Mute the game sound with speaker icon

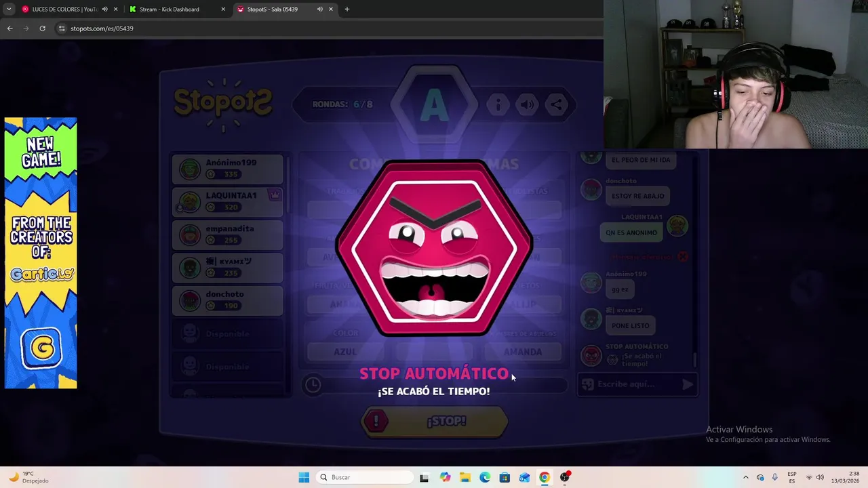(527, 104)
